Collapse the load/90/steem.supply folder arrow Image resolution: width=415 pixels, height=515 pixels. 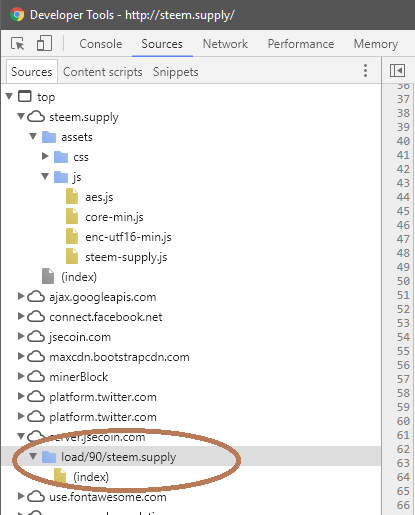coord(33,456)
